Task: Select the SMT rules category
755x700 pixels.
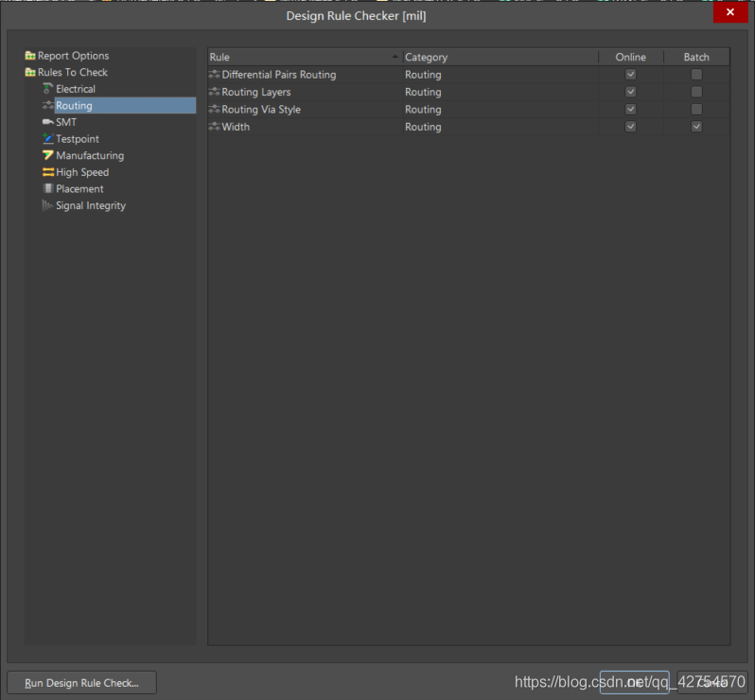Action: (66, 122)
